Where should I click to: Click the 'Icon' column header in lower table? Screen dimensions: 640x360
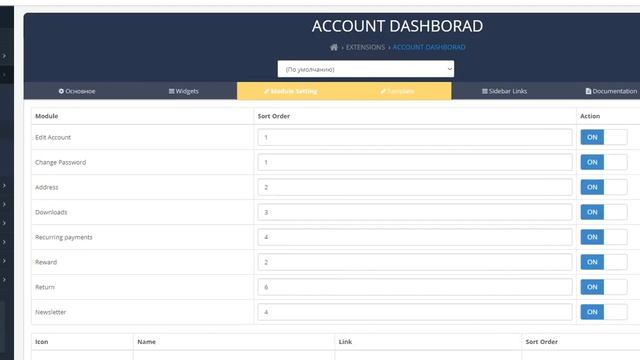[42, 342]
